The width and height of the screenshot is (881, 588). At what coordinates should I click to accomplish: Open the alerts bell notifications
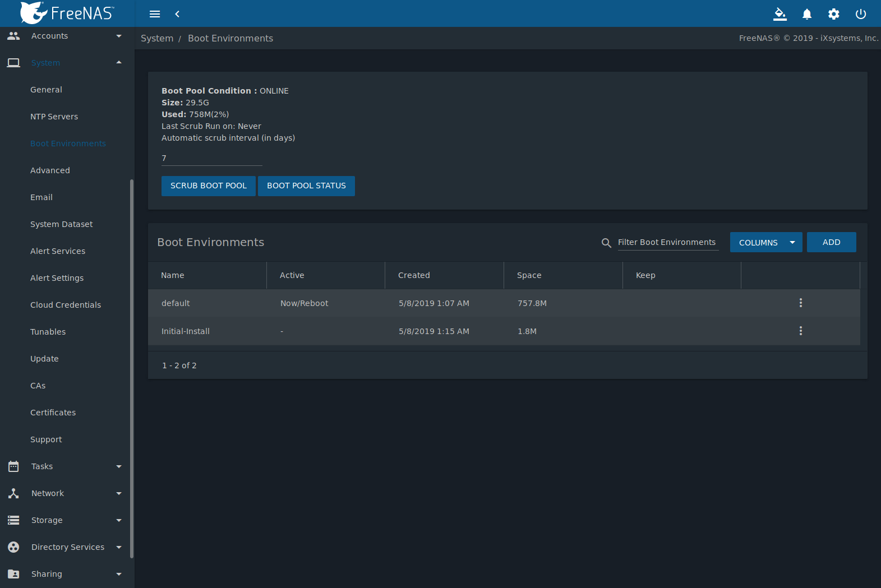tap(807, 14)
